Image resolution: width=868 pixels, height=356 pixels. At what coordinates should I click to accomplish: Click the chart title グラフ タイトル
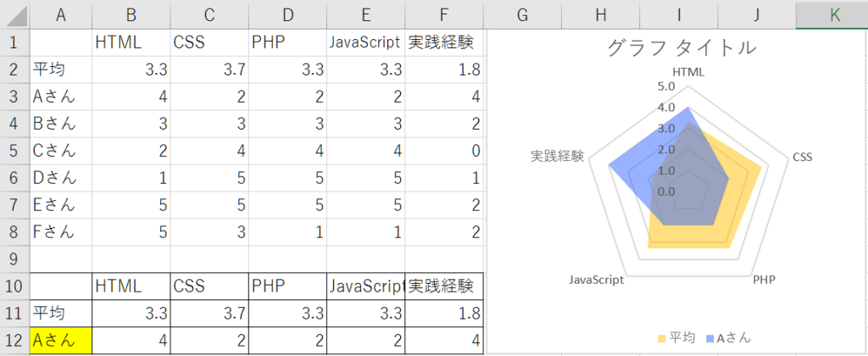pos(682,48)
